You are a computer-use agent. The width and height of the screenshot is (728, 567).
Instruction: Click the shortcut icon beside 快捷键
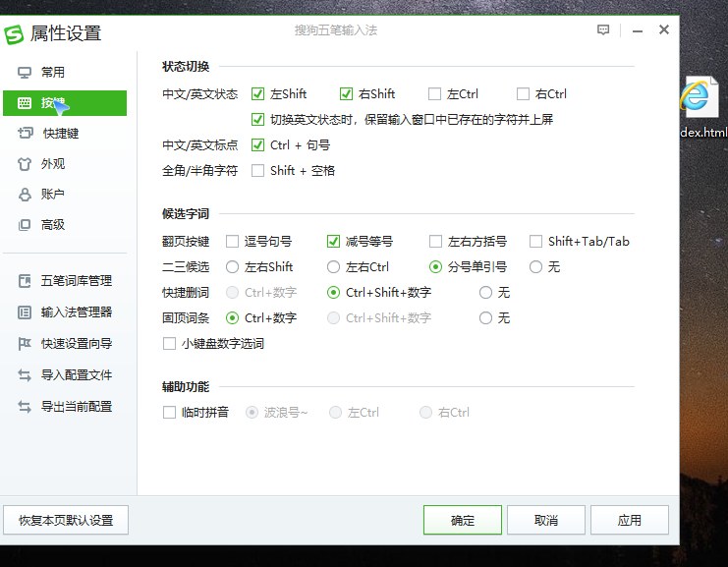pos(26,134)
